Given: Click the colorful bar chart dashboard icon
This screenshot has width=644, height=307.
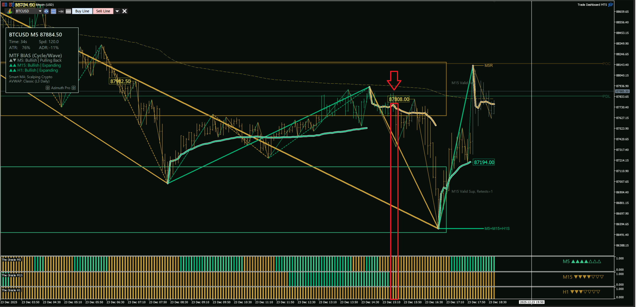Looking at the screenshot, I should [x=10, y=11].
